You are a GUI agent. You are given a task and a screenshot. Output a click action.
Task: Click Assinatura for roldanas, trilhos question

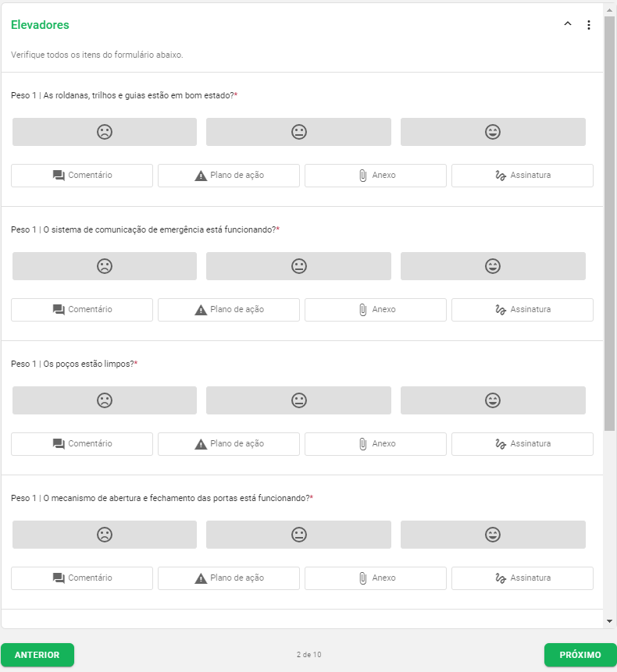(522, 176)
